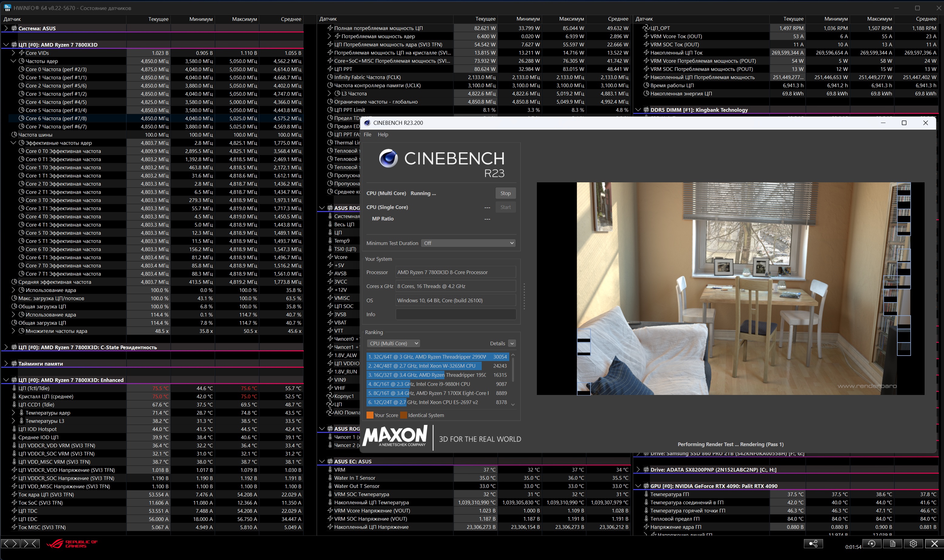Open HWiNFO sensor settings gear icon
Screen dimensions: 944x560
913,543
